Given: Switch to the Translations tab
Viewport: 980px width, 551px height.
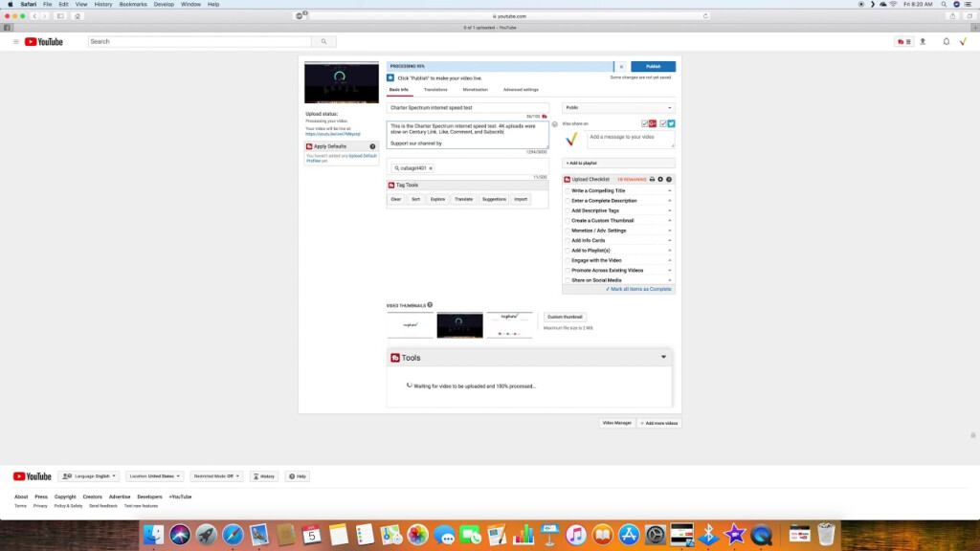Looking at the screenshot, I should 435,90.
